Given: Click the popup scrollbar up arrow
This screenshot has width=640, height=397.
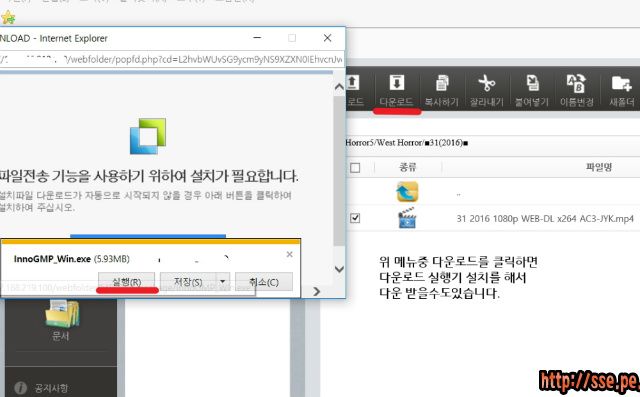Looking at the screenshot, I should [x=339, y=87].
